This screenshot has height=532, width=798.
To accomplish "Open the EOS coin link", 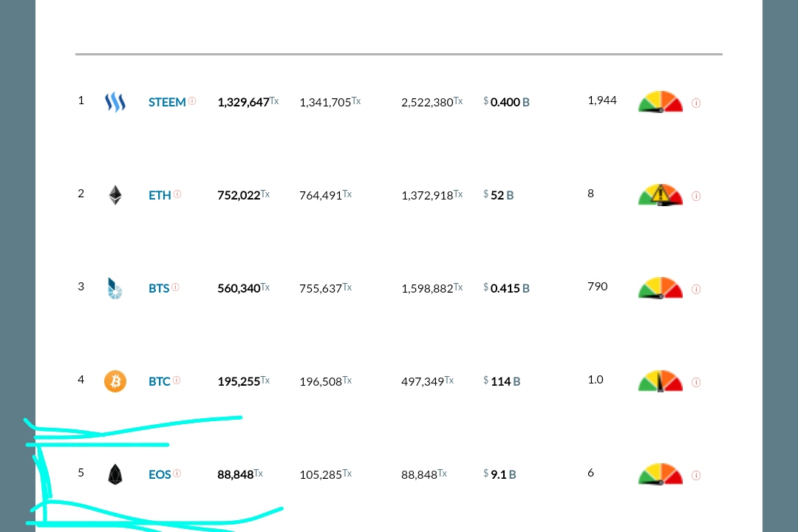I will coord(160,475).
